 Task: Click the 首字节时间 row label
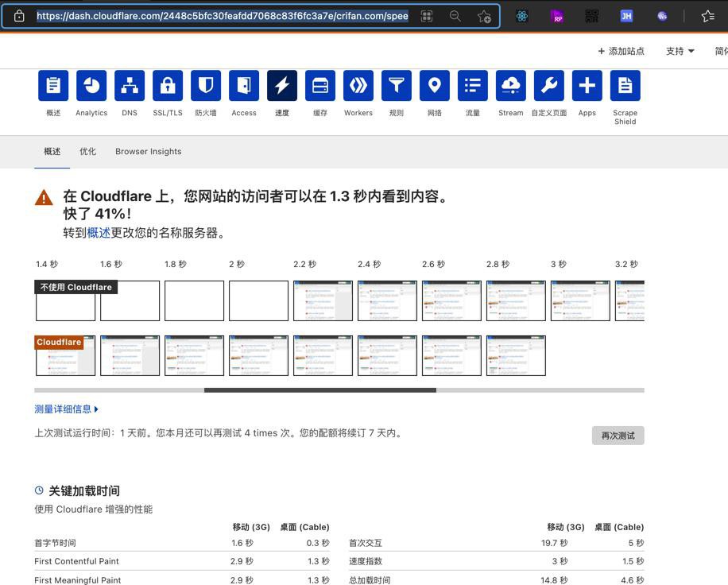[56, 543]
